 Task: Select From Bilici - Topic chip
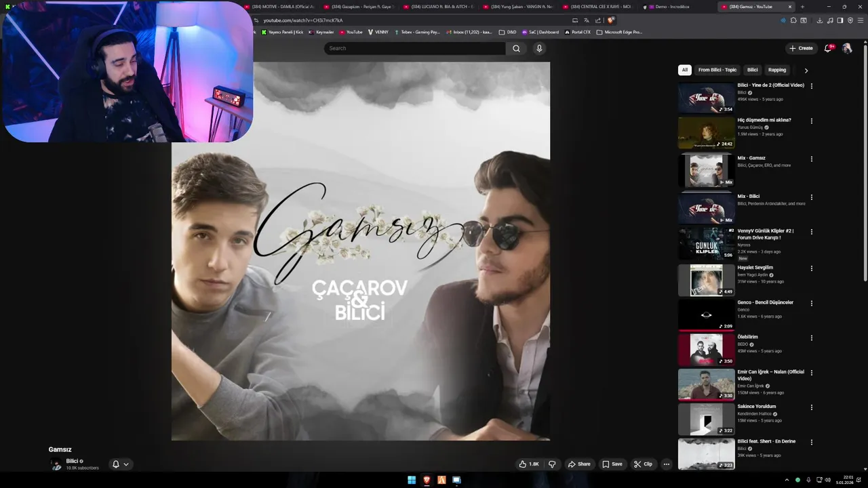tap(717, 70)
